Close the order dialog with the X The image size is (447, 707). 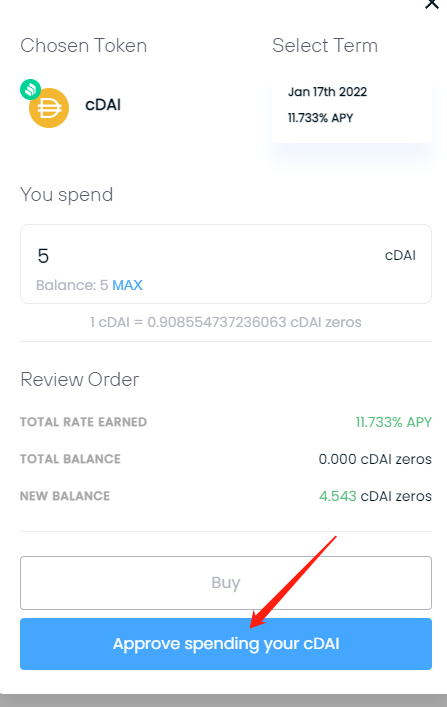click(x=432, y=4)
